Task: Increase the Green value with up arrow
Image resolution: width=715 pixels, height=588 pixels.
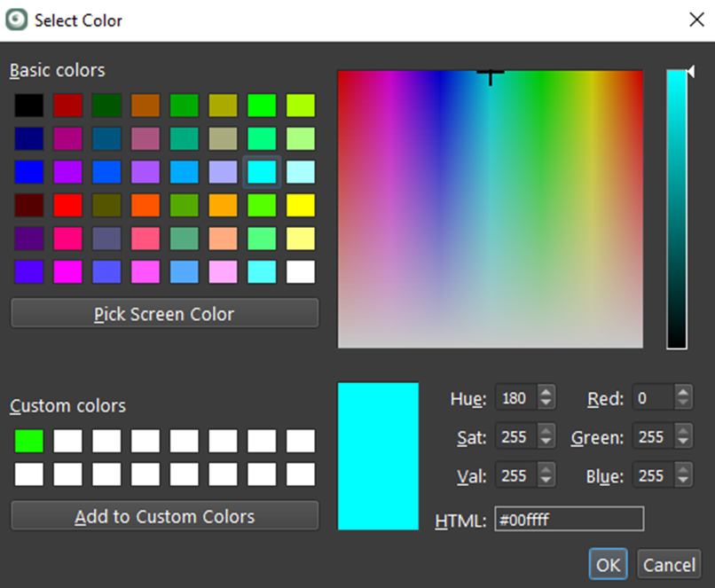Action: pyautogui.click(x=683, y=431)
